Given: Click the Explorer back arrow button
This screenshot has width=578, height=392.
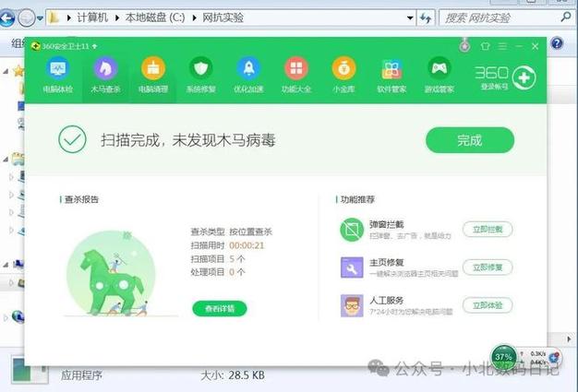Looking at the screenshot, I should coord(6,18).
